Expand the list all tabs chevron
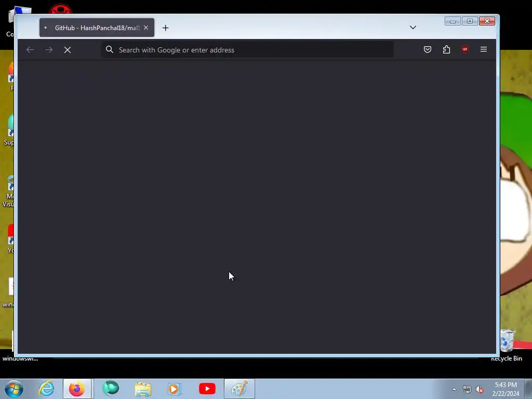Image resolution: width=532 pixels, height=399 pixels. [413, 28]
